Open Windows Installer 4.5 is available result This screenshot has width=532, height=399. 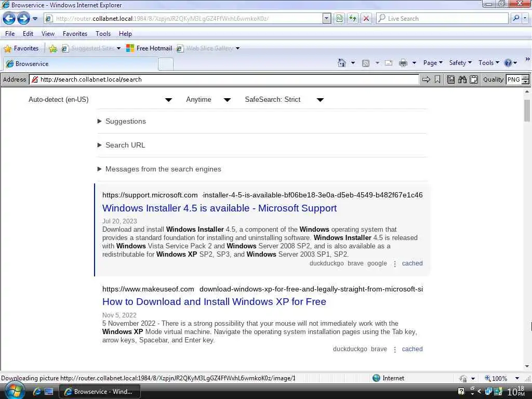tap(220, 208)
